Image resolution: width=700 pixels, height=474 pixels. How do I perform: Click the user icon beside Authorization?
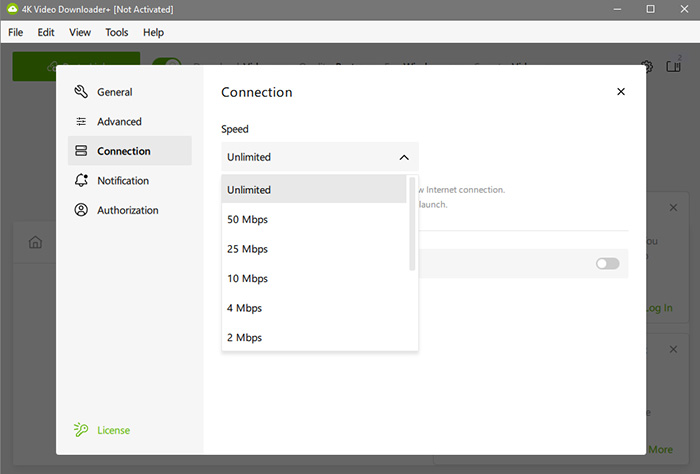pyautogui.click(x=81, y=210)
